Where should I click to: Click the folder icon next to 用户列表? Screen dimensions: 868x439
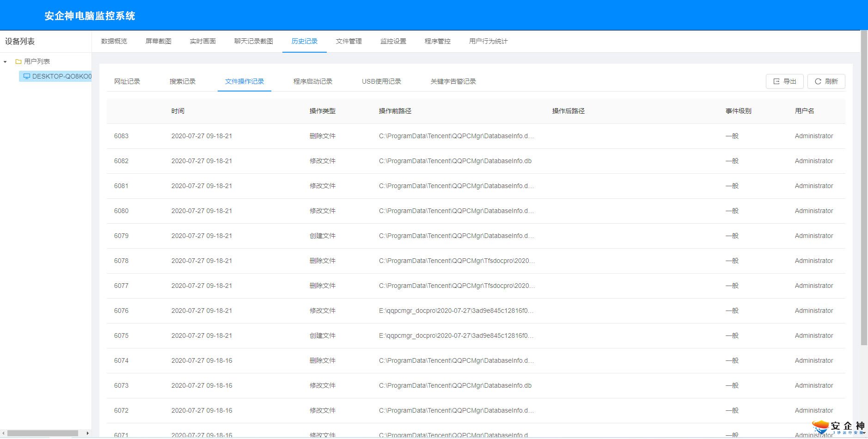pyautogui.click(x=18, y=61)
